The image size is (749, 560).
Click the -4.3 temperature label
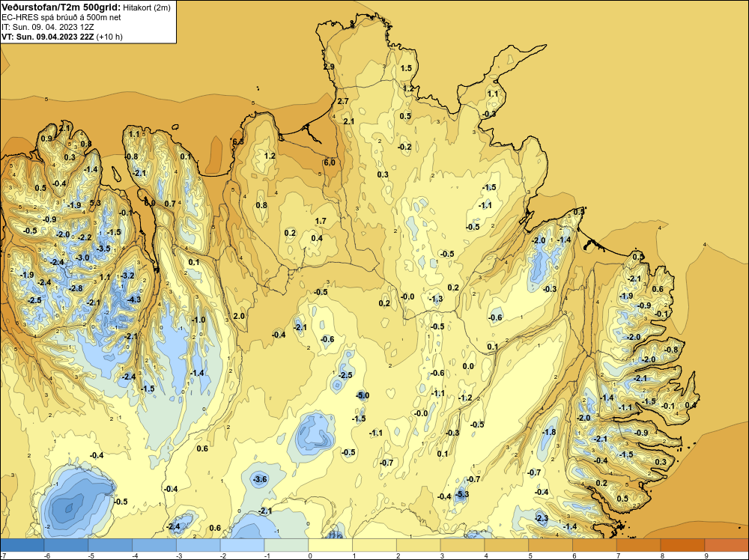tap(134, 299)
